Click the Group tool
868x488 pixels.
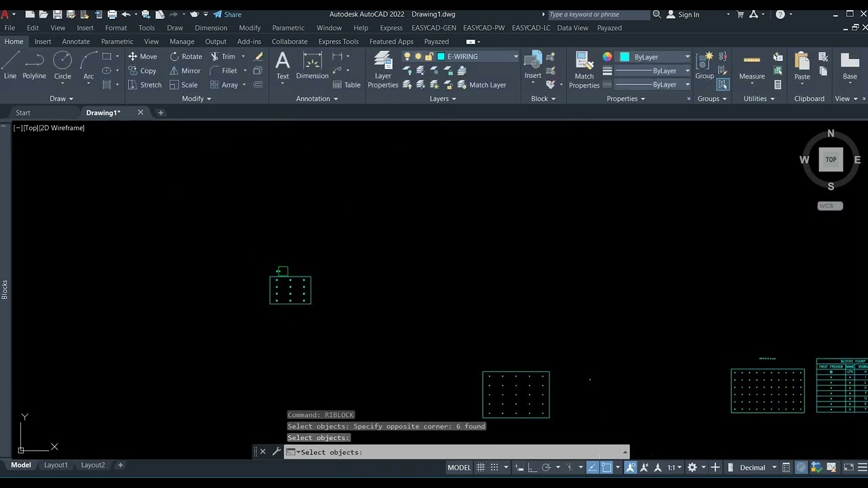pos(705,66)
